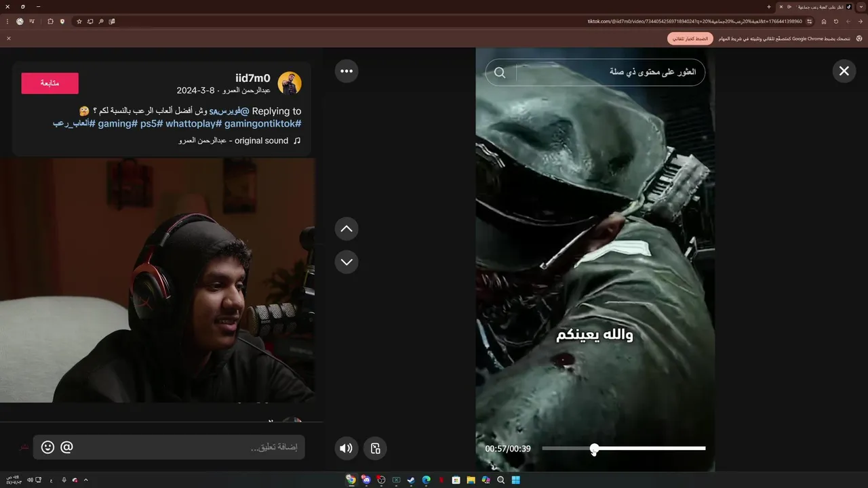Open the Chrome extensions puzzle icon
This screenshot has width=868, height=488.
50,21
